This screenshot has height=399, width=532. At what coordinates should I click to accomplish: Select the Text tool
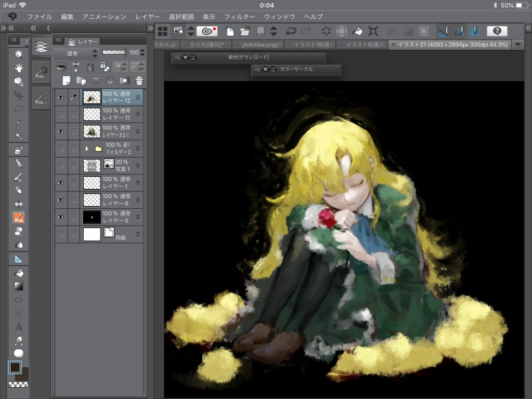click(19, 327)
